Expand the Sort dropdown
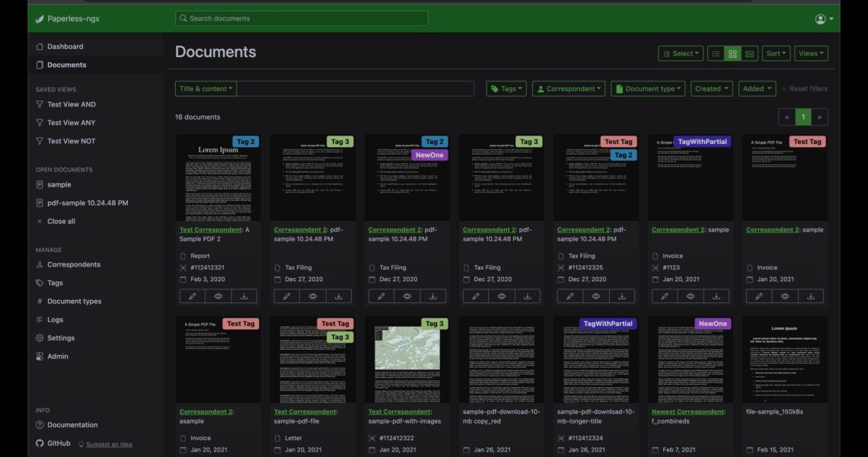The width and height of the screenshot is (868, 457). (776, 53)
